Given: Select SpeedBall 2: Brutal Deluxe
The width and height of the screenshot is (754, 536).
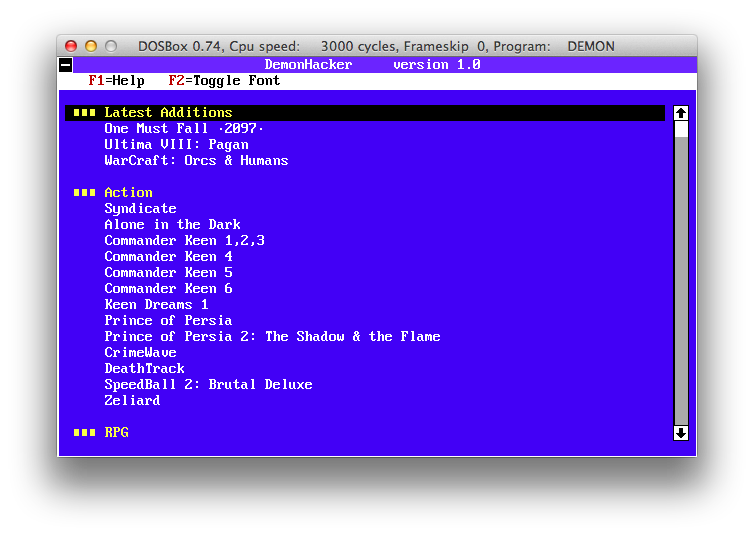Looking at the screenshot, I should click(x=208, y=385).
